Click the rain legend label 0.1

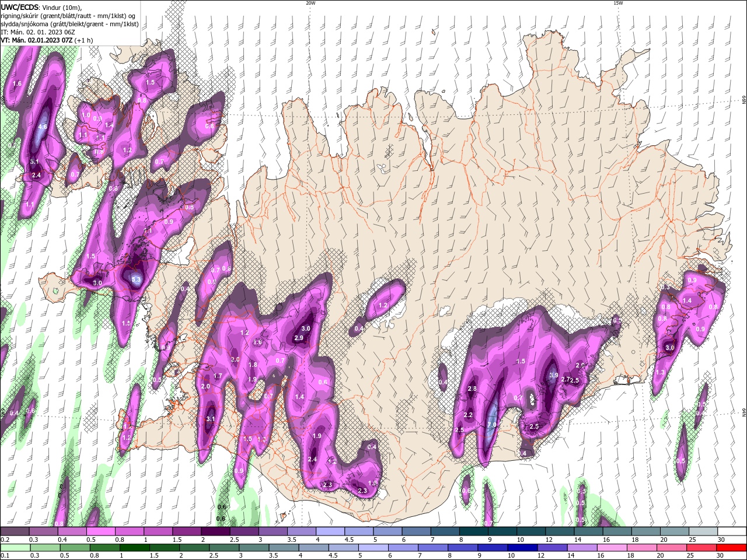coord(5,556)
